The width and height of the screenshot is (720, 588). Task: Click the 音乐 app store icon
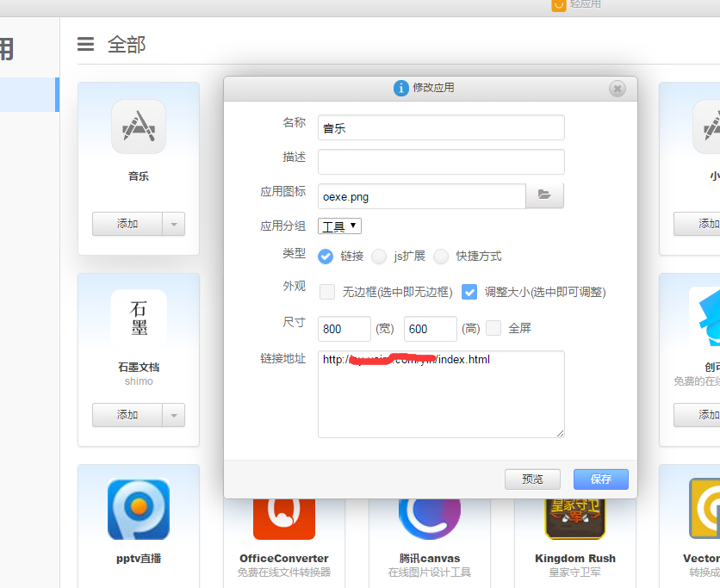coord(139,127)
